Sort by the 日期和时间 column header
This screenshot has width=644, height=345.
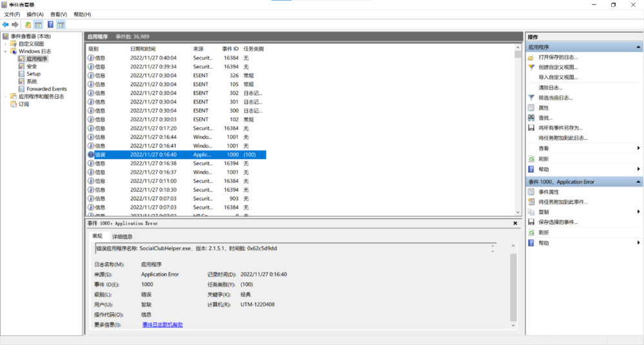(143, 49)
